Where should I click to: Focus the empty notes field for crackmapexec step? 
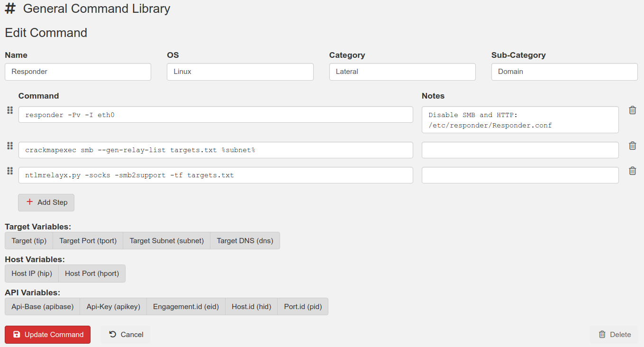[x=520, y=150]
